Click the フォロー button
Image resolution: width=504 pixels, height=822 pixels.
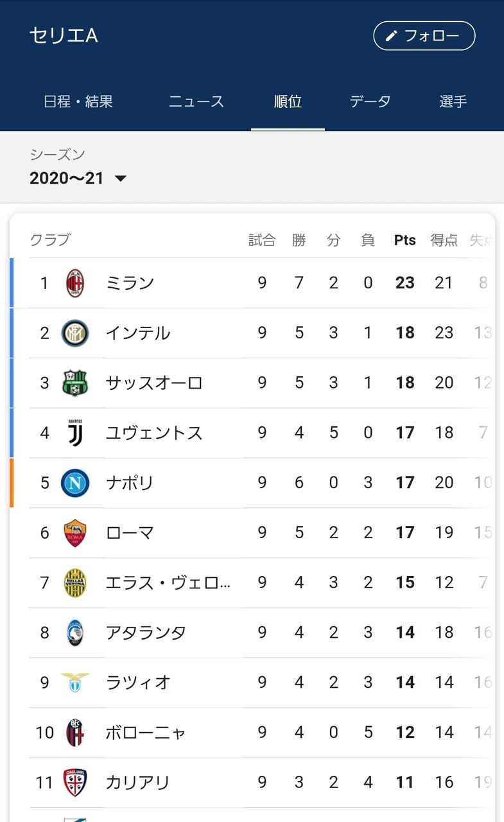tap(424, 36)
